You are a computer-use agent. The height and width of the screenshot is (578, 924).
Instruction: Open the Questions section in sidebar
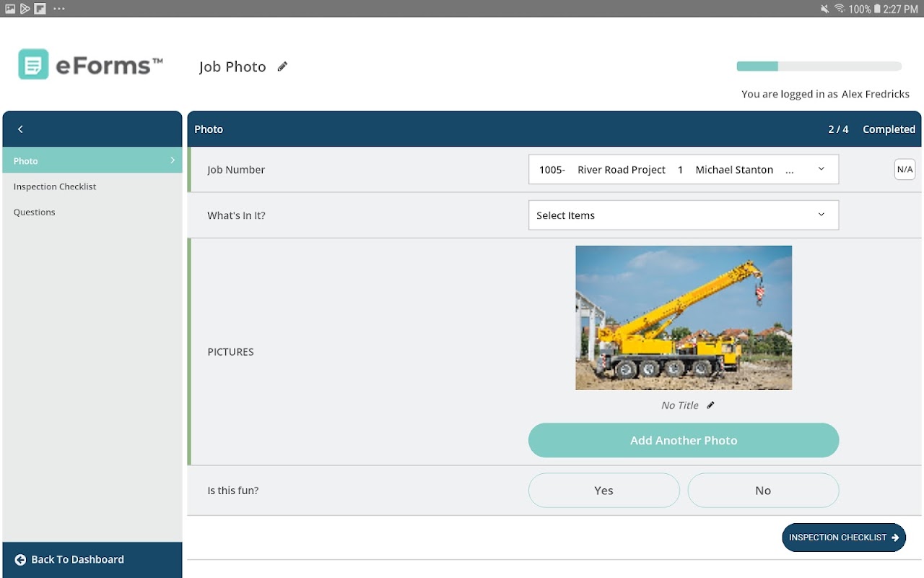pos(35,212)
